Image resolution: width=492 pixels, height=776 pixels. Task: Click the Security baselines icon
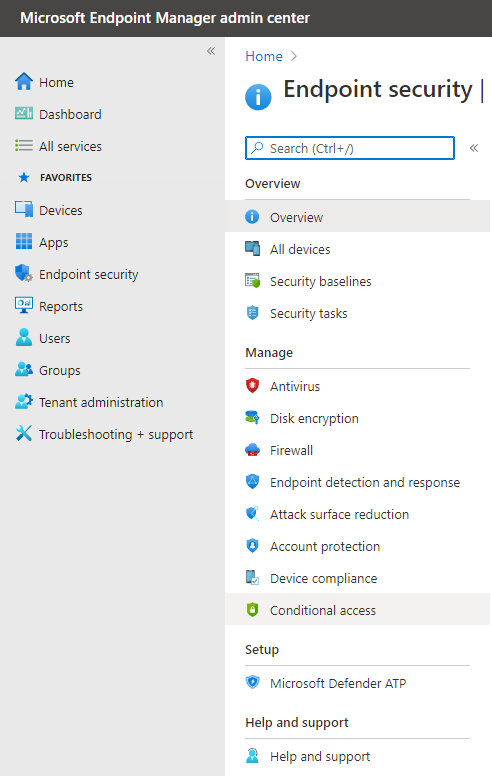click(x=252, y=281)
